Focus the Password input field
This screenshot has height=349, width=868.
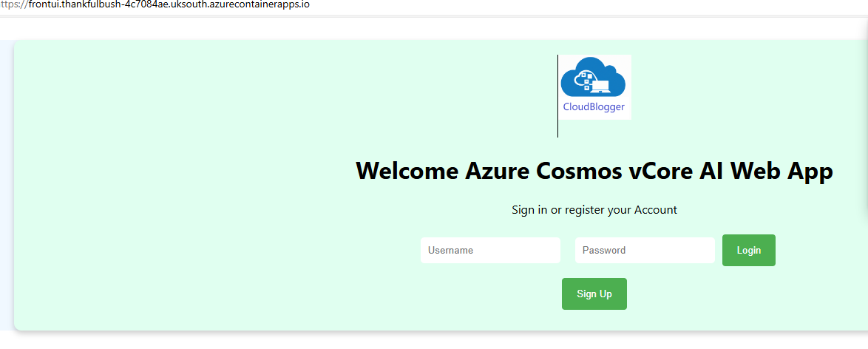coord(645,251)
